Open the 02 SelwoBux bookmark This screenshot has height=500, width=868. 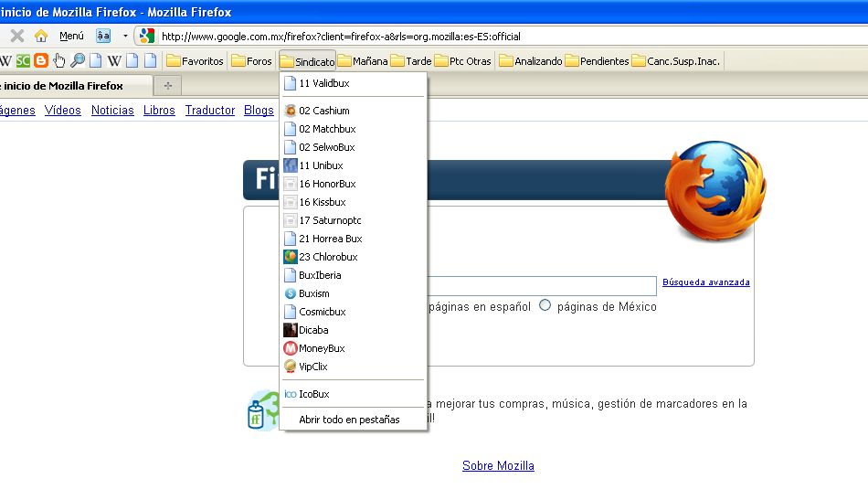pos(354,147)
